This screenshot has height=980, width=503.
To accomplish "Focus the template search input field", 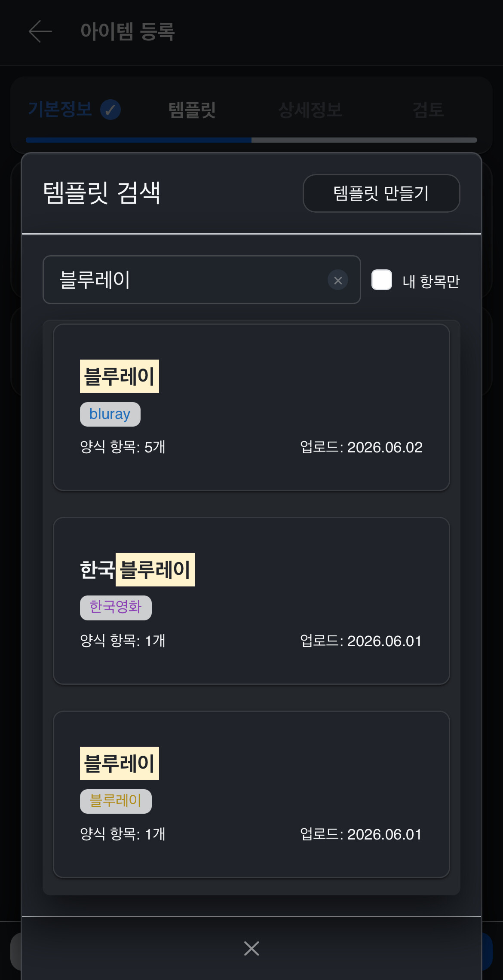I will pos(202,280).
